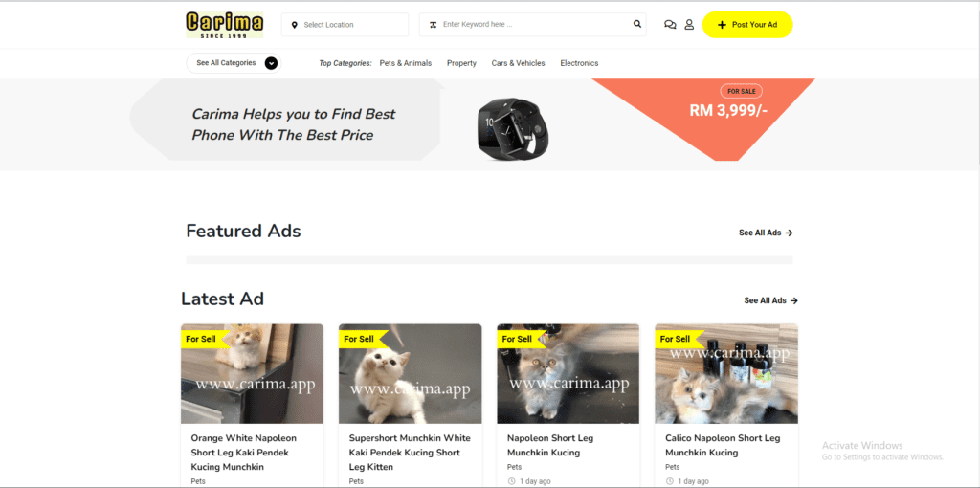Focus the Enter Keyword search field
This screenshot has height=488, width=980.
(532, 25)
